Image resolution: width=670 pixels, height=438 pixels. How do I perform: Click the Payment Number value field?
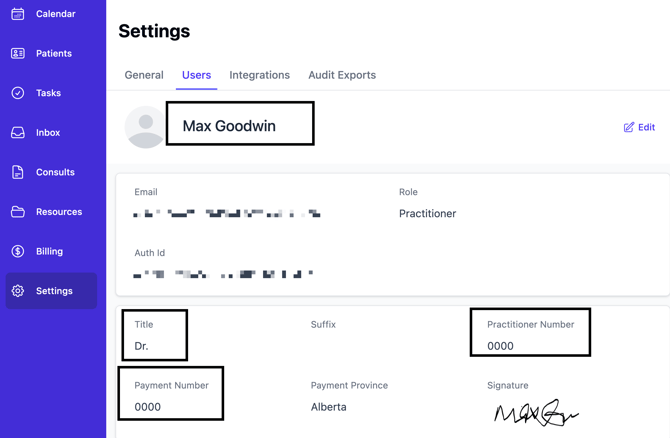148,407
